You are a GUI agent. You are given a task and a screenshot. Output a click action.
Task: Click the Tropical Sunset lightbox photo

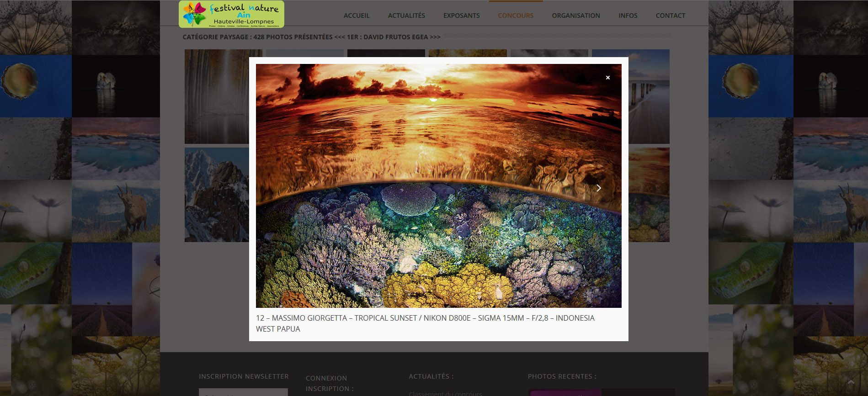pos(438,186)
